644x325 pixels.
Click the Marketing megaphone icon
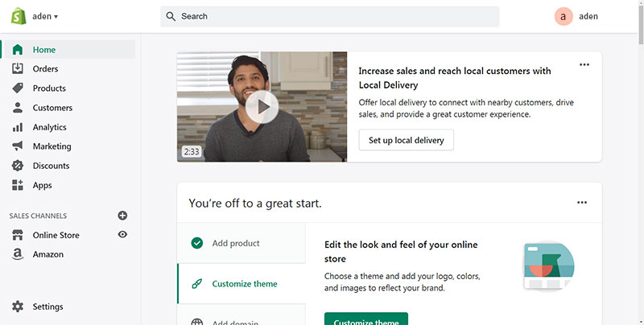pyautogui.click(x=18, y=146)
